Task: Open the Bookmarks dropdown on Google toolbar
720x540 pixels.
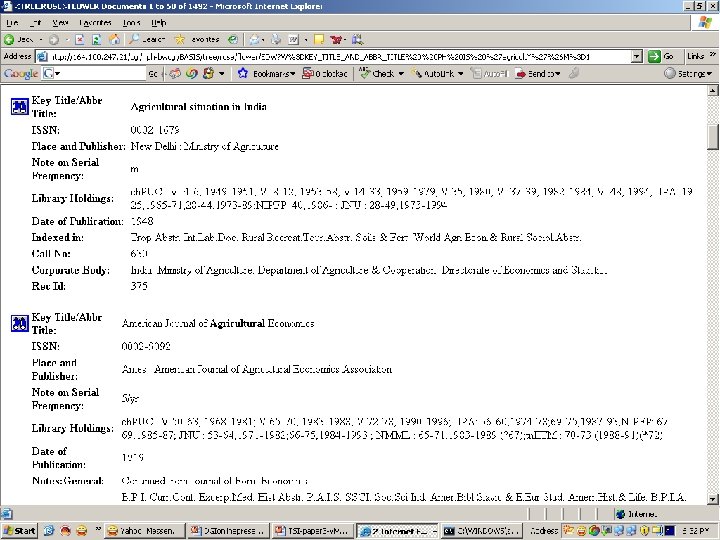Action: (x=292, y=73)
